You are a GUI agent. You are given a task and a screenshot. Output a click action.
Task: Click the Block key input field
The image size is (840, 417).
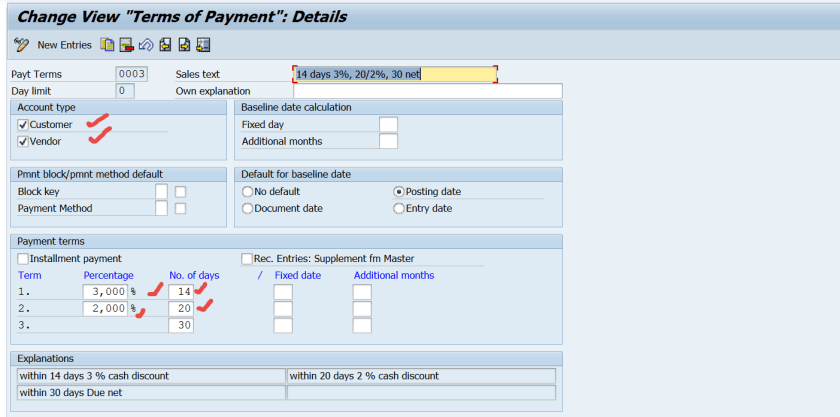pyautogui.click(x=161, y=192)
